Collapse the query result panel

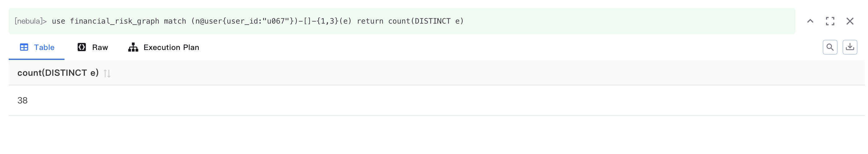click(810, 21)
